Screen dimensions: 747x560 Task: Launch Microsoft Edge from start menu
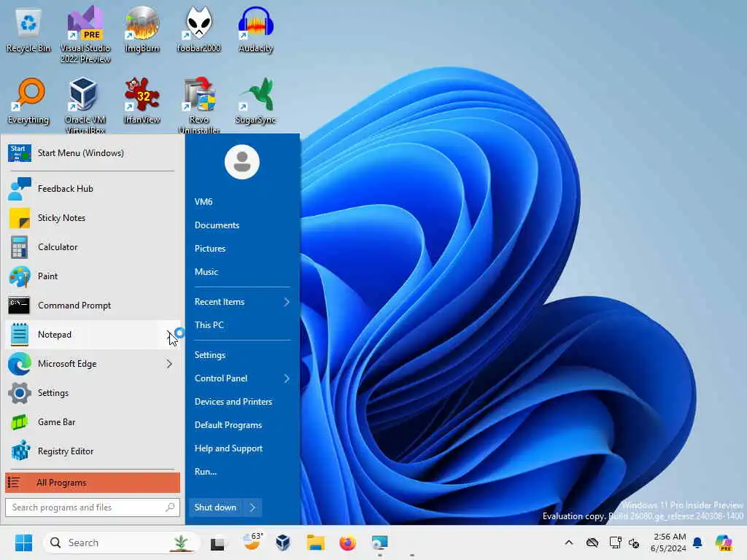pyautogui.click(x=93, y=363)
